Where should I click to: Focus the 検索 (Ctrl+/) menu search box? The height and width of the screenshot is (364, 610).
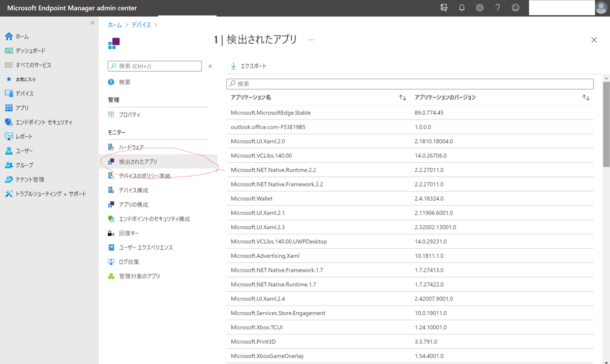coord(155,66)
